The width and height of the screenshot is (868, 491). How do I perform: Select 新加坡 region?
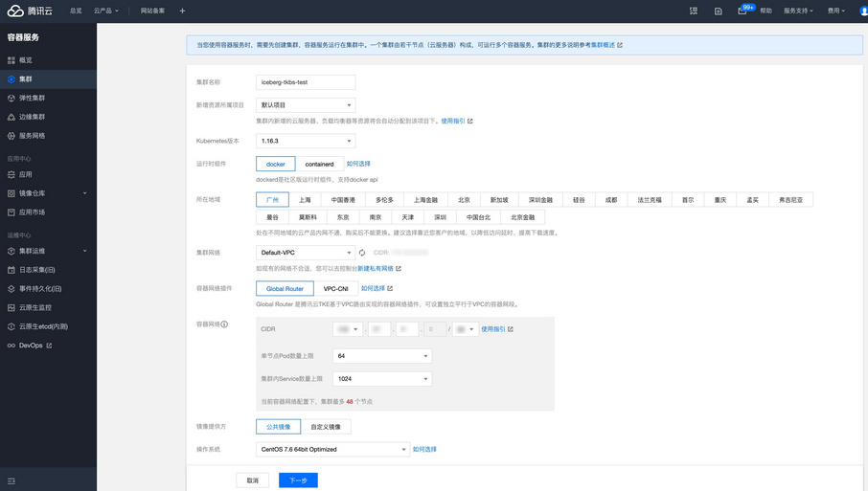pyautogui.click(x=499, y=200)
